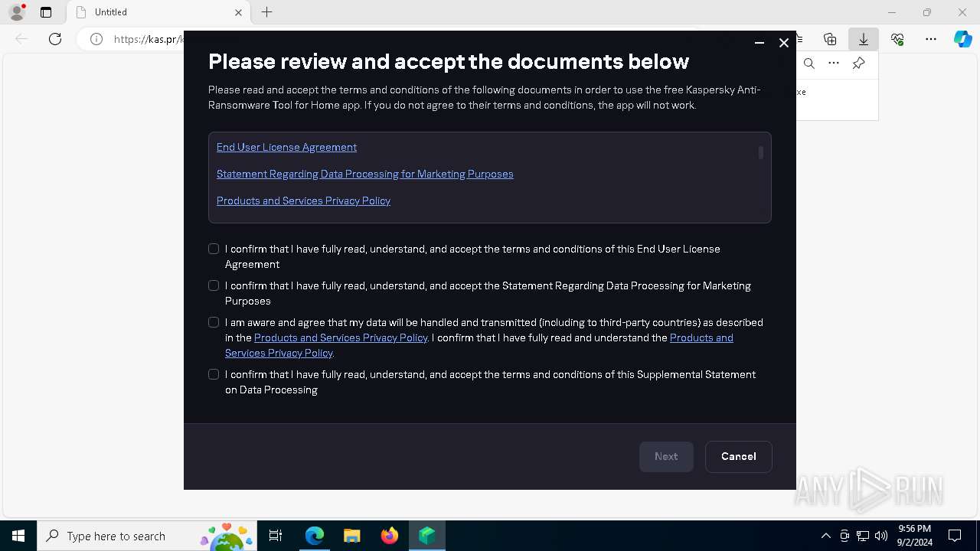Open more options in downloads panel
The height and width of the screenshot is (551, 980).
pyautogui.click(x=834, y=64)
